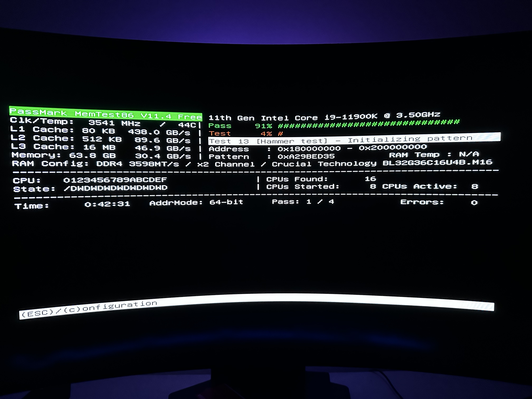Click the Clk/Temp 3541 MHz reading
Viewport: 532px width, 399px height.
pos(103,123)
